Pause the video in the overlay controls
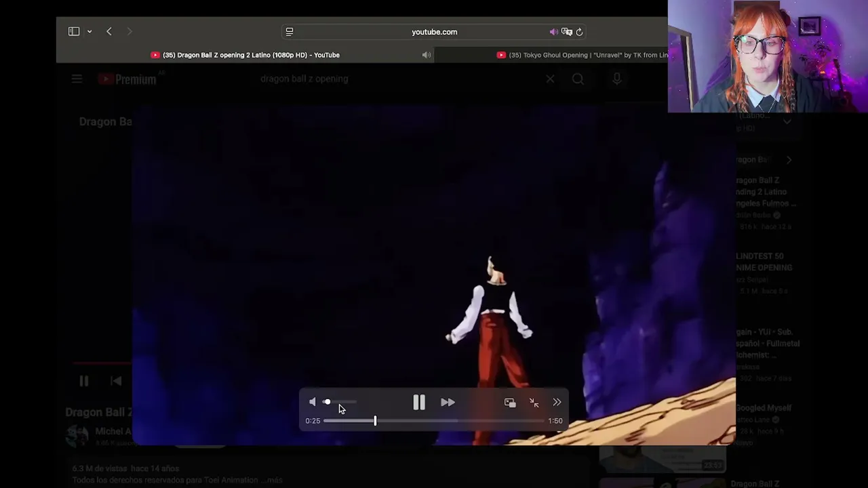Image resolution: width=868 pixels, height=488 pixels. point(418,403)
